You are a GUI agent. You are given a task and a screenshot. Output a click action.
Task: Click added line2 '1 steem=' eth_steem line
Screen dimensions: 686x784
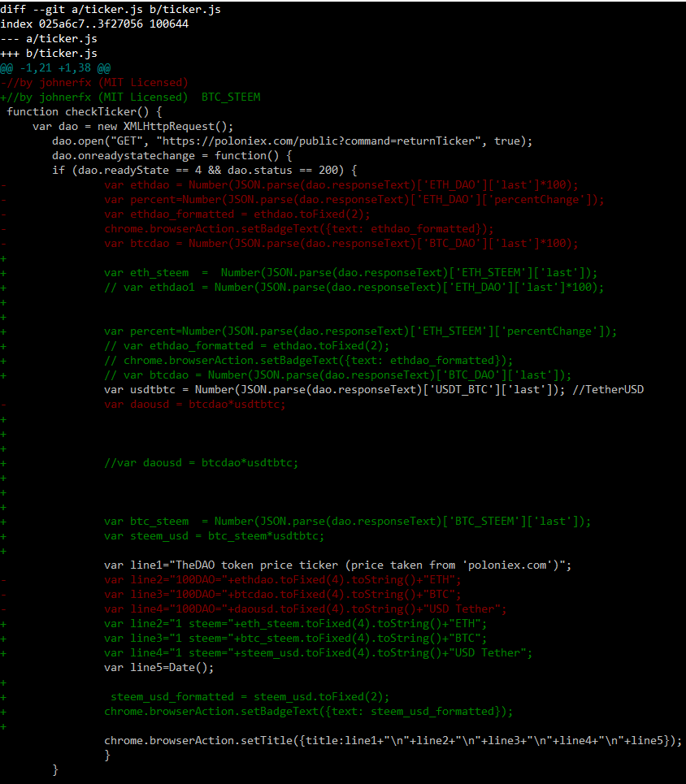pos(296,623)
